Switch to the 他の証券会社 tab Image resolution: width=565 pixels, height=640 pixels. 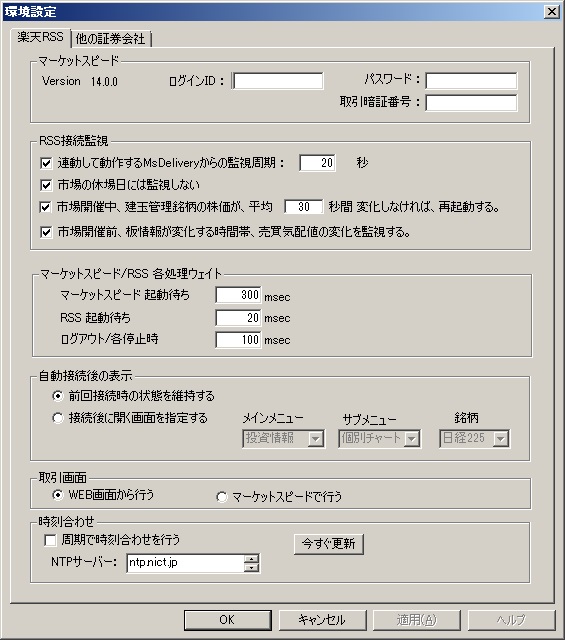click(x=111, y=39)
